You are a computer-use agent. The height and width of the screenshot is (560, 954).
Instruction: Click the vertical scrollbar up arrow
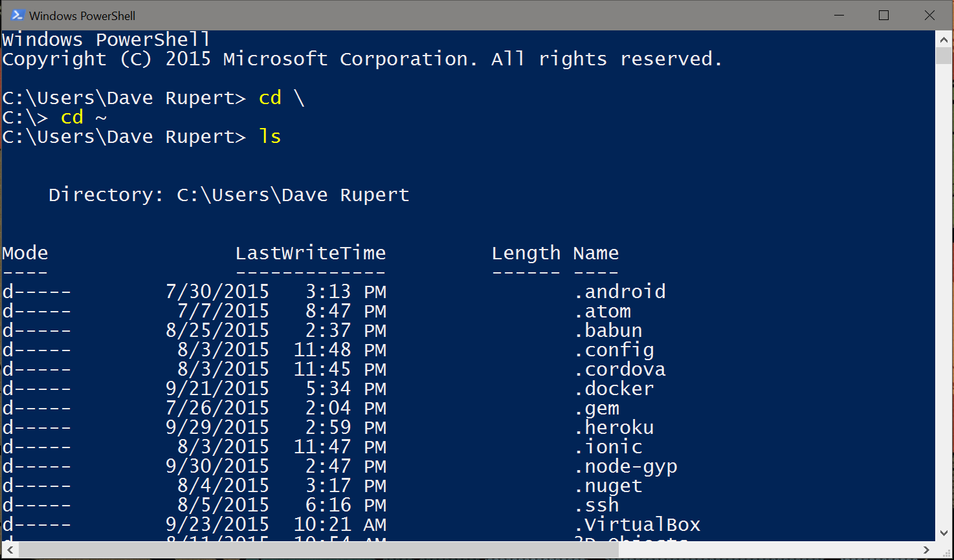click(944, 39)
